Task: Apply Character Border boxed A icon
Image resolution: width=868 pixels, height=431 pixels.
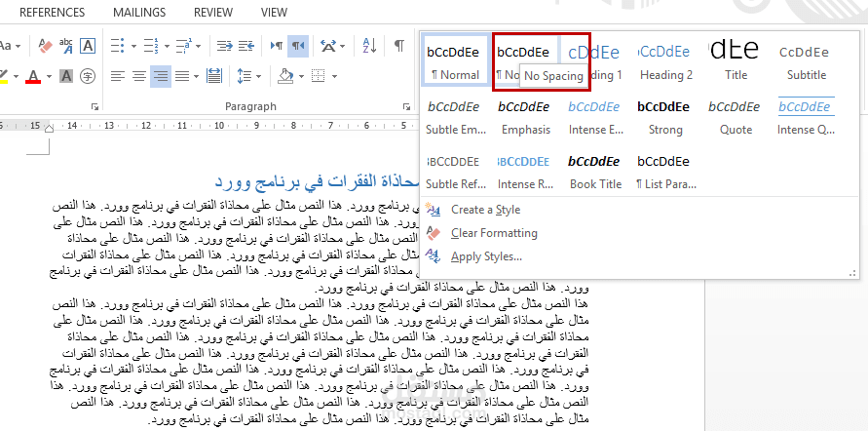Action: click(x=88, y=46)
